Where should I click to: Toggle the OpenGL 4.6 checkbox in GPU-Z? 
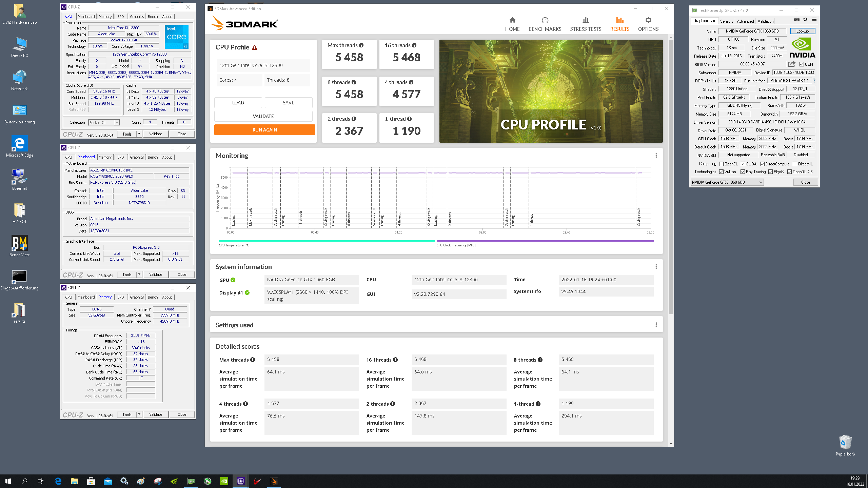click(789, 172)
